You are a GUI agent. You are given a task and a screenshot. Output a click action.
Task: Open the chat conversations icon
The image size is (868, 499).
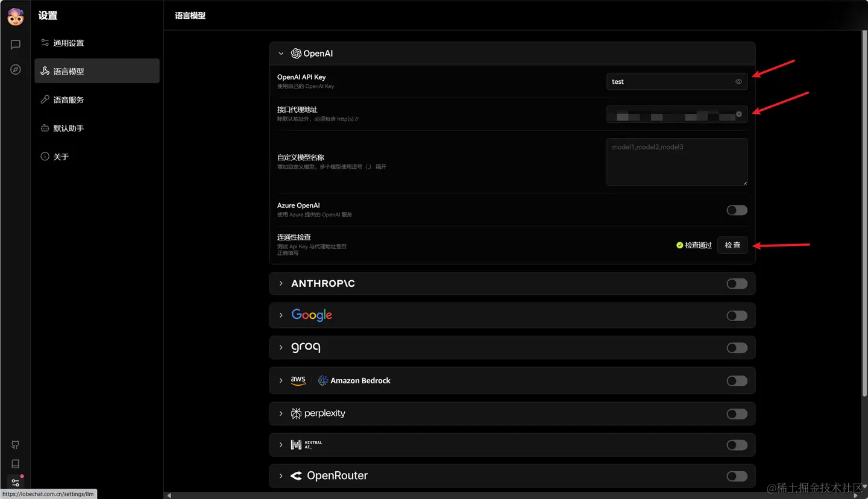coord(16,45)
